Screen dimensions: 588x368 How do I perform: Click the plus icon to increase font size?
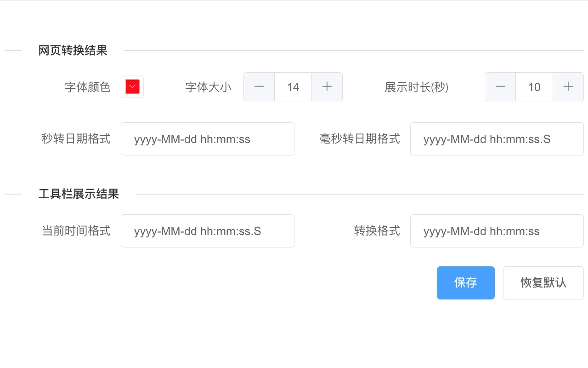click(327, 87)
